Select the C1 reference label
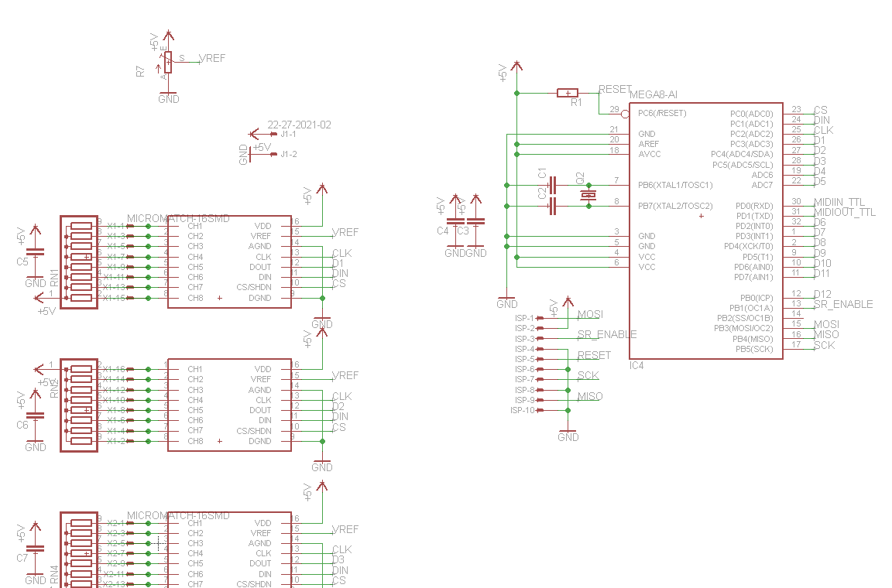 (542, 173)
